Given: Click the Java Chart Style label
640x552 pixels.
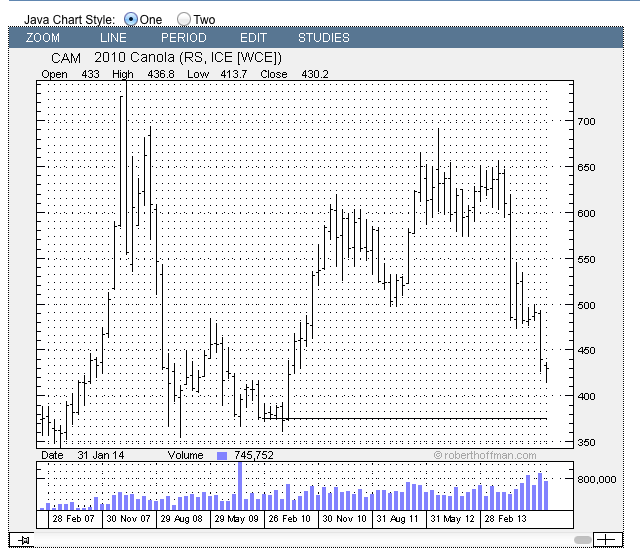Looking at the screenshot, I should (69, 20).
